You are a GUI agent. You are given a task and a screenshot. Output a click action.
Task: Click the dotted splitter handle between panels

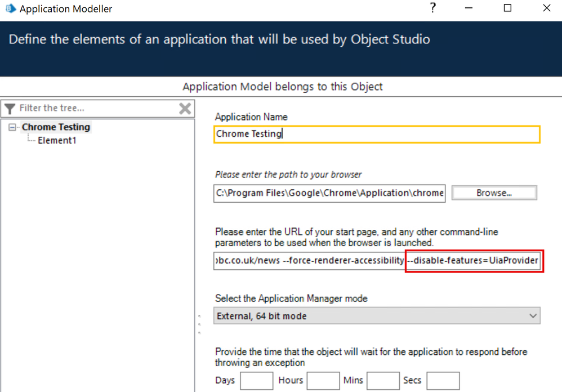pyautogui.click(x=199, y=324)
